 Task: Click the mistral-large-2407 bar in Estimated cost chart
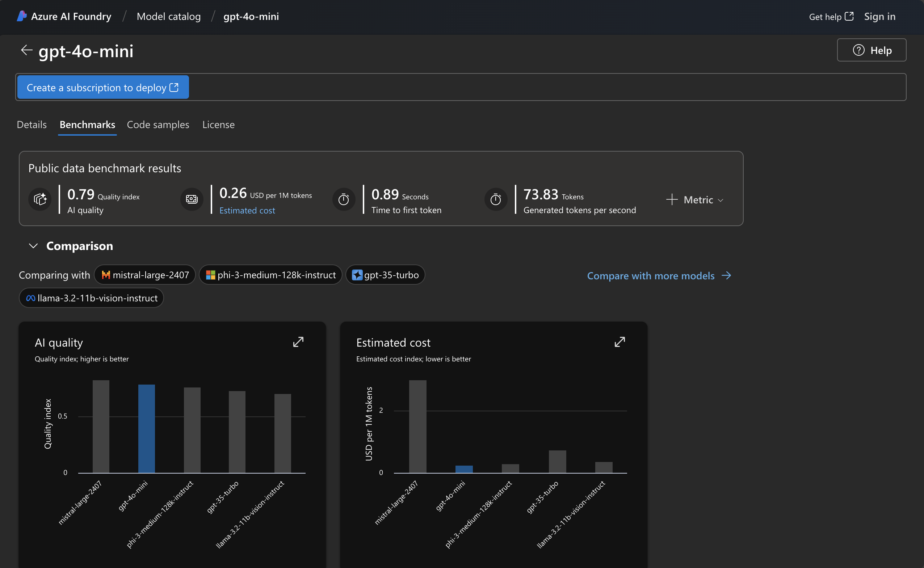click(x=417, y=427)
